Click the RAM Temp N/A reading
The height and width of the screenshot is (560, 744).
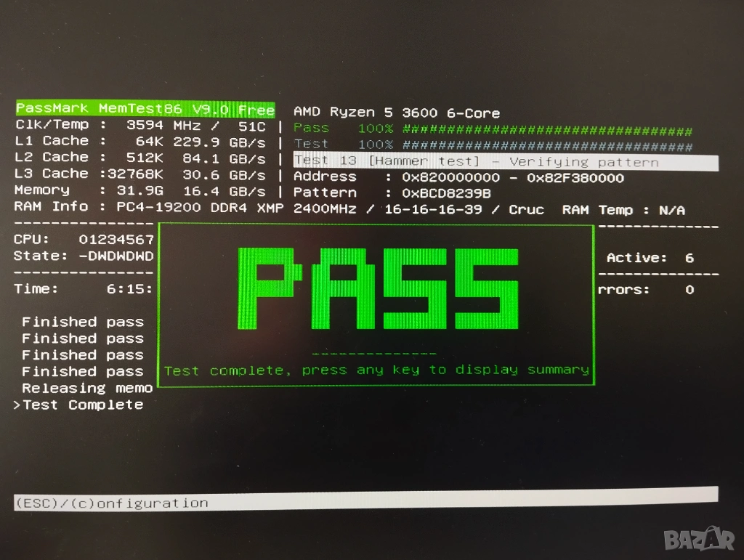624,210
